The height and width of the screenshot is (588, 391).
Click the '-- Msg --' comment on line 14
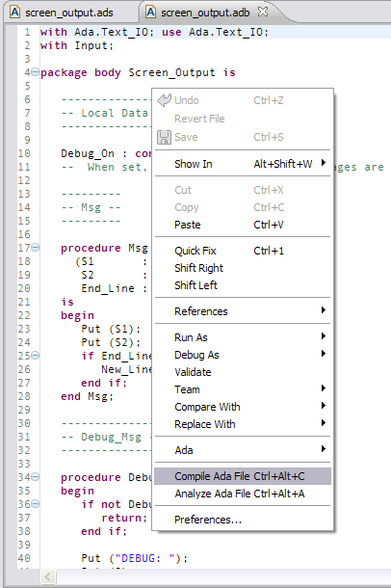(91, 208)
